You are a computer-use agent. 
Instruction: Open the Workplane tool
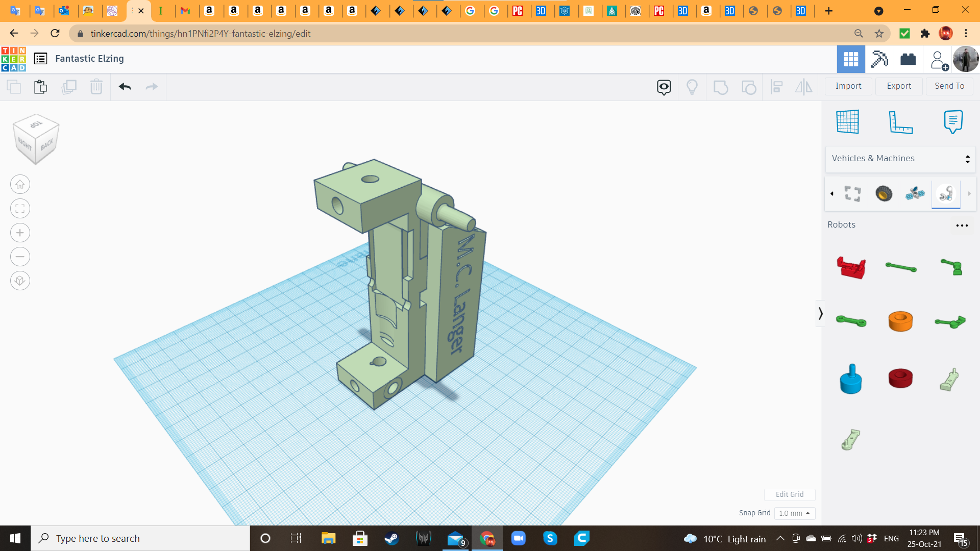[x=848, y=122]
